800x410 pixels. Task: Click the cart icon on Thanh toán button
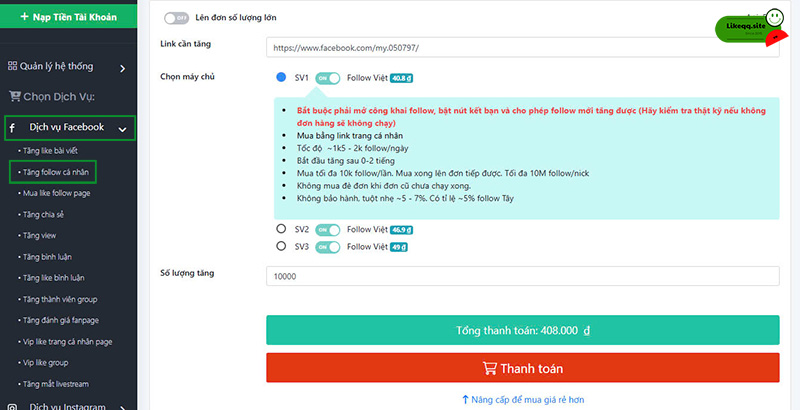pyautogui.click(x=488, y=367)
